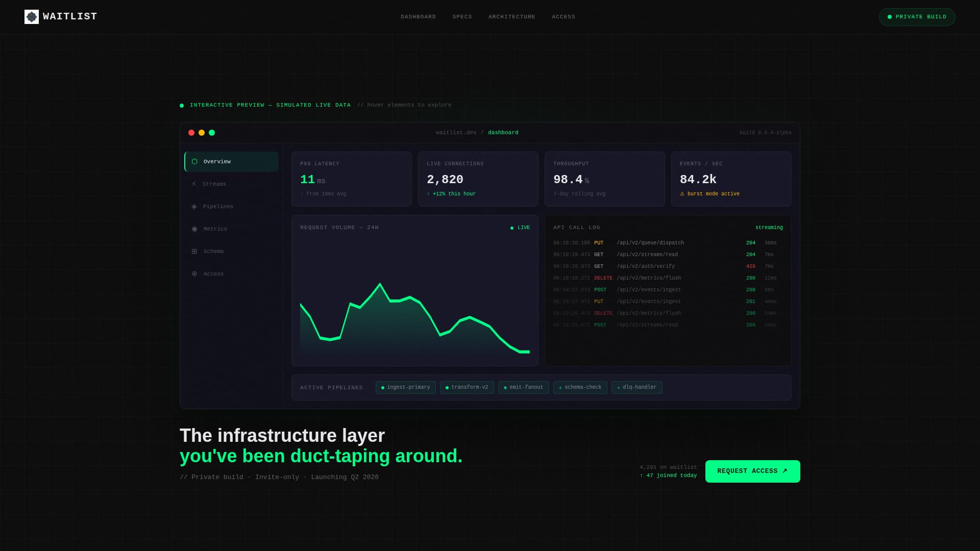Click the ingest-primary pipeline chip

(406, 388)
